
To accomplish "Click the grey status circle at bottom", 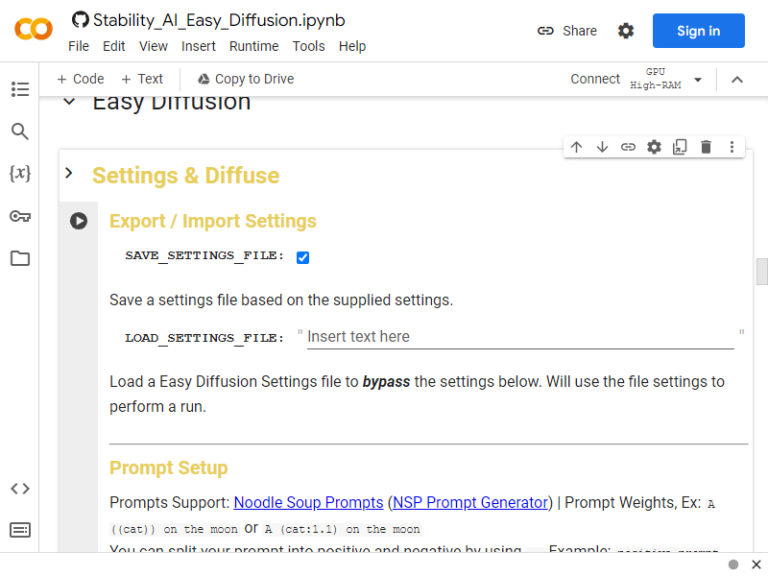I will point(733,565).
